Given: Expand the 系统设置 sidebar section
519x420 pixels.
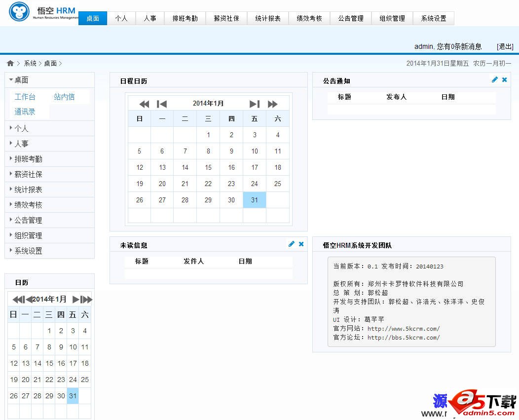Looking at the screenshot, I should [x=28, y=251].
